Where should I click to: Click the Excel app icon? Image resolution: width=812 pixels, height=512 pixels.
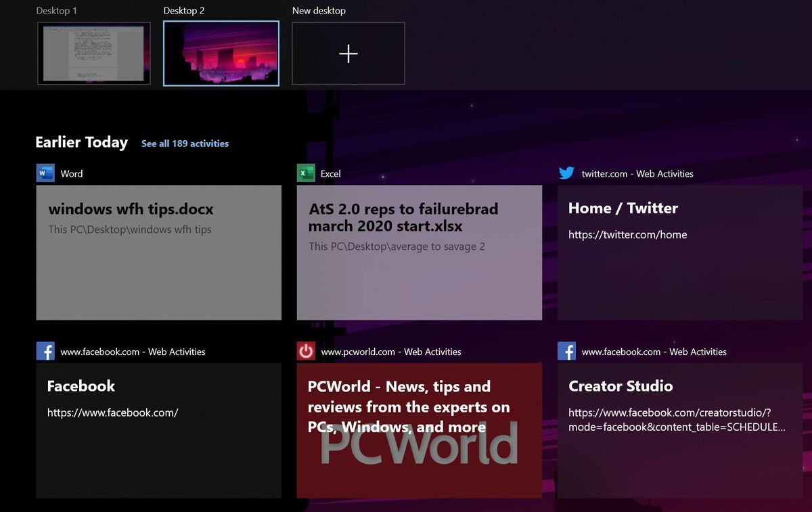(306, 173)
